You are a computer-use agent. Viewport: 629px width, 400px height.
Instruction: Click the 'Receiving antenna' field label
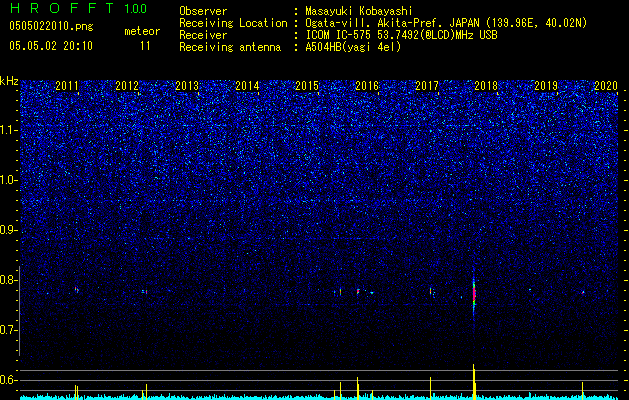tap(230, 47)
